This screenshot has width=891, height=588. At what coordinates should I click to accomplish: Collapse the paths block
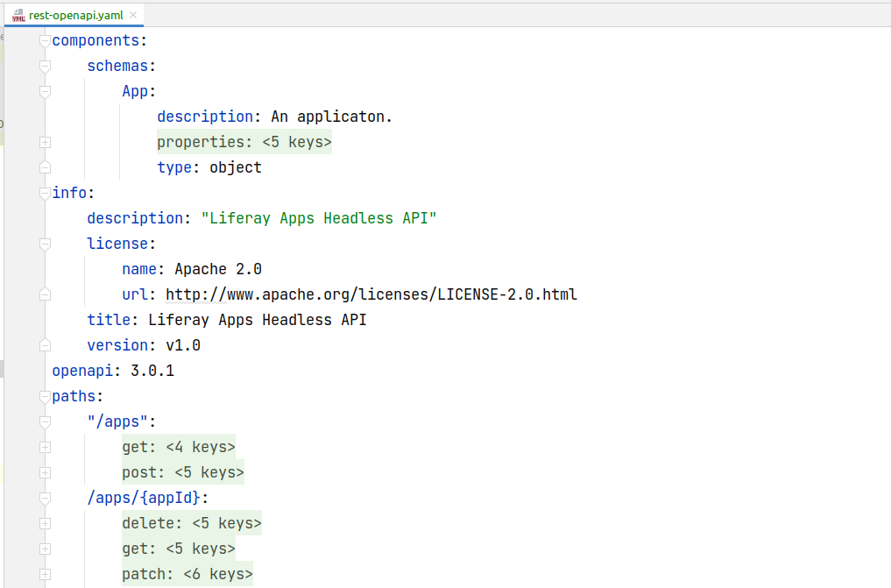pyautogui.click(x=45, y=397)
